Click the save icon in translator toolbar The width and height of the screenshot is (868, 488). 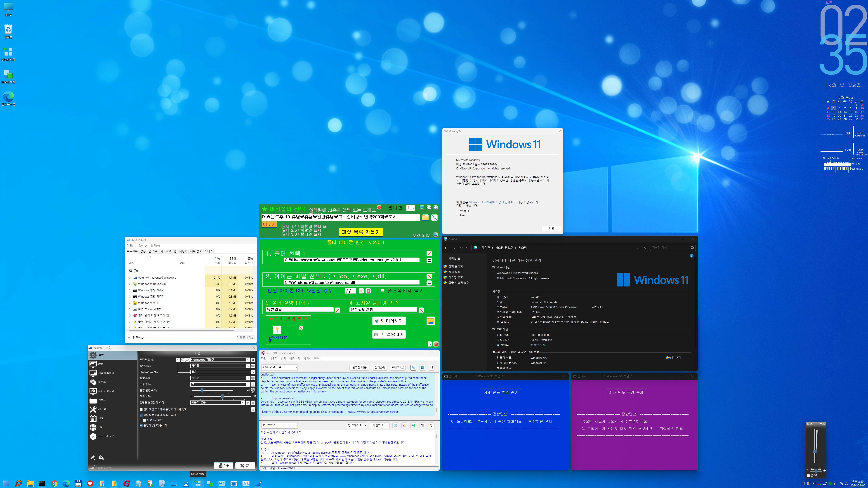pos(413,425)
